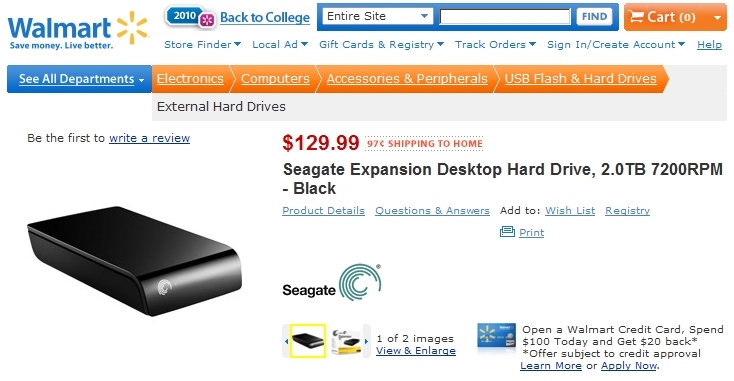Expand the Cart dropdown arrow
734x381 pixels.
click(x=717, y=18)
